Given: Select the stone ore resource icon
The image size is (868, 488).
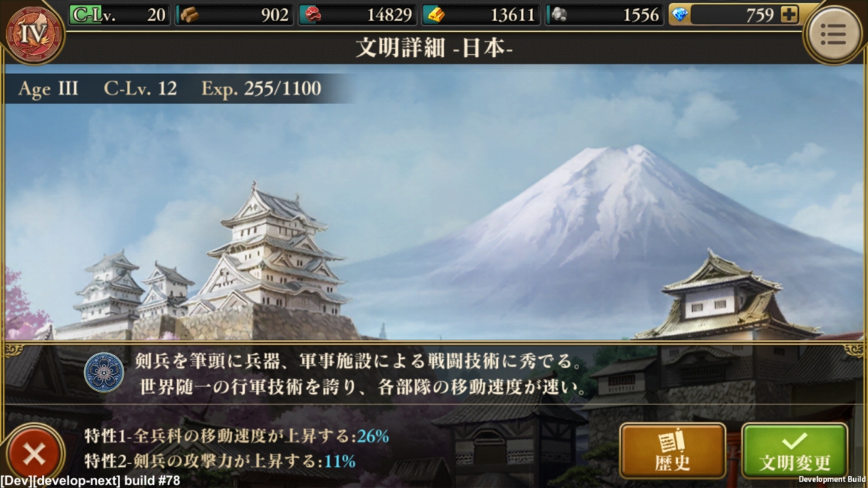Looking at the screenshot, I should coord(559,15).
